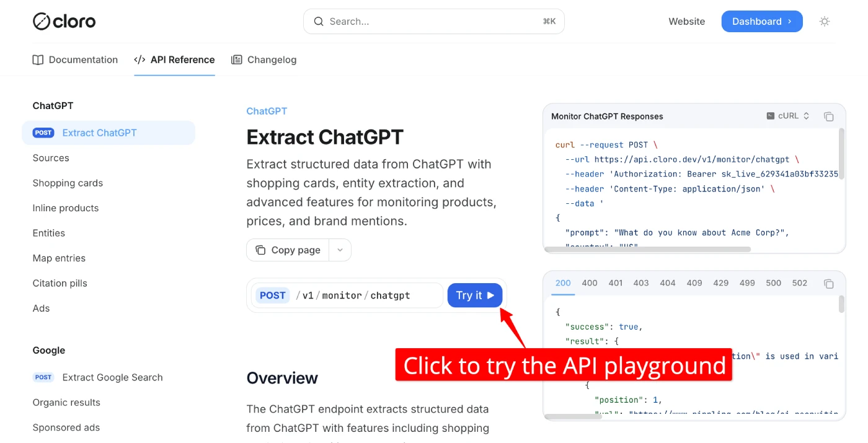Viewport: 868px width, 443px height.
Task: Click the ChatGPT sidebar section heading
Action: tap(53, 106)
